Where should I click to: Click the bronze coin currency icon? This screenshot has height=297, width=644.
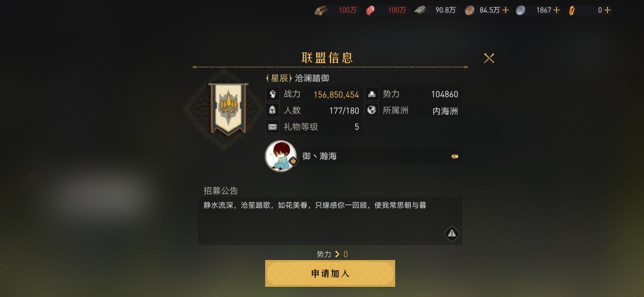coord(470,10)
